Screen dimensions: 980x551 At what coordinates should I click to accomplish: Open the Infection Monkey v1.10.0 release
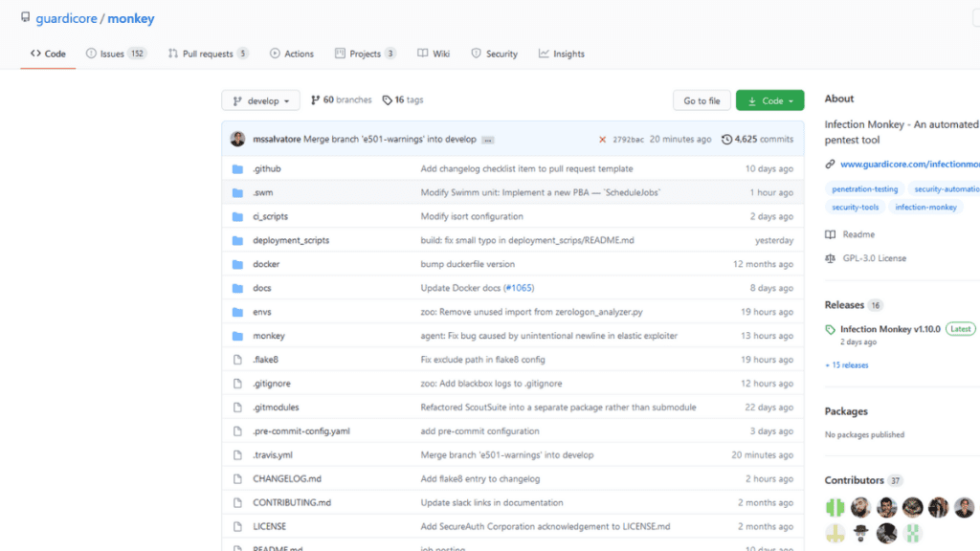click(x=890, y=329)
